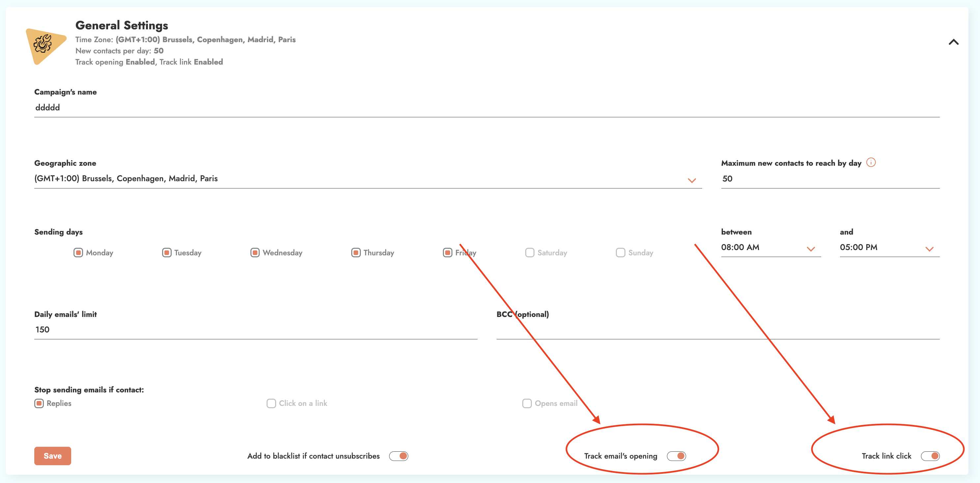Uncheck the Monday sending day

click(78, 252)
